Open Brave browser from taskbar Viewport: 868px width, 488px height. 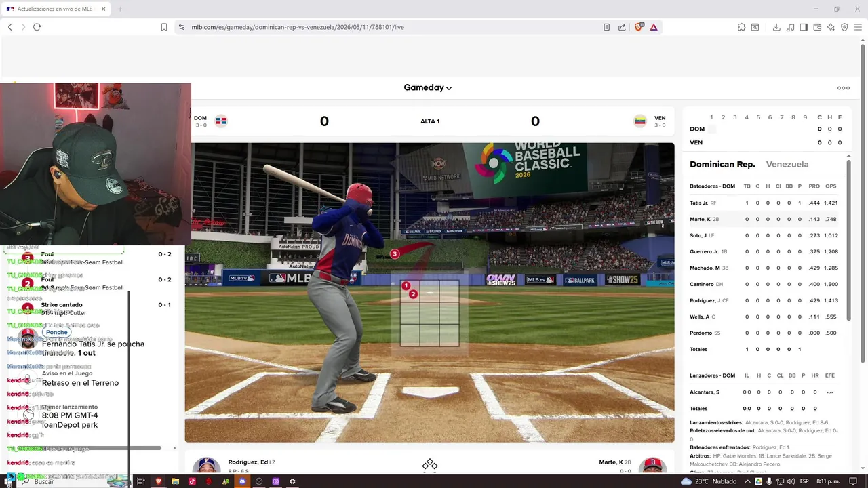(x=159, y=481)
